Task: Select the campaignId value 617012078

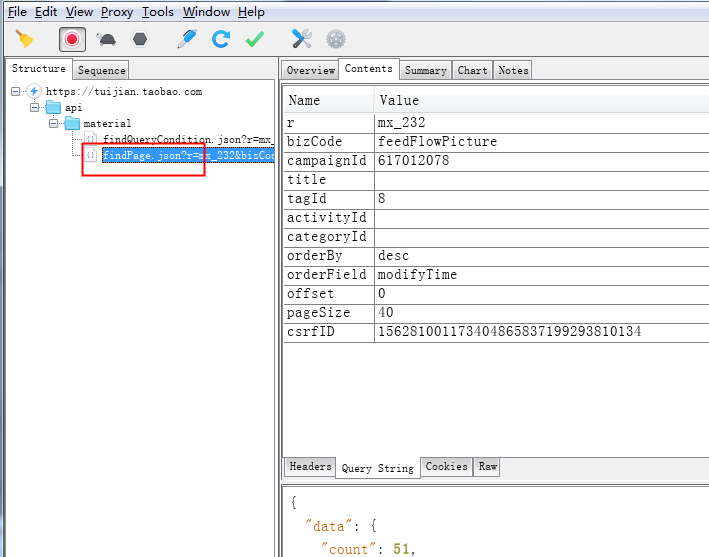Action: [542, 160]
